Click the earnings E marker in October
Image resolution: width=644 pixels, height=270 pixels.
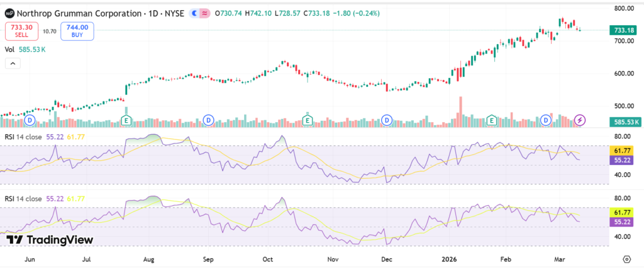pos(308,120)
